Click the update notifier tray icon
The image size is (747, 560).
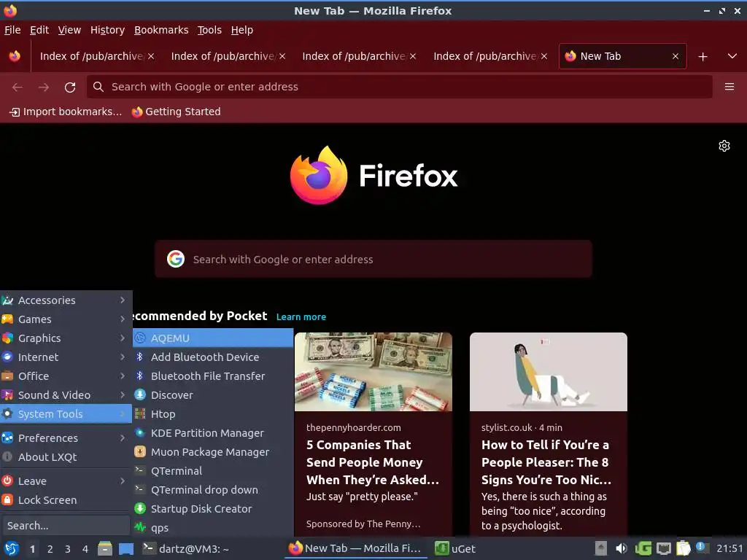coord(702,548)
